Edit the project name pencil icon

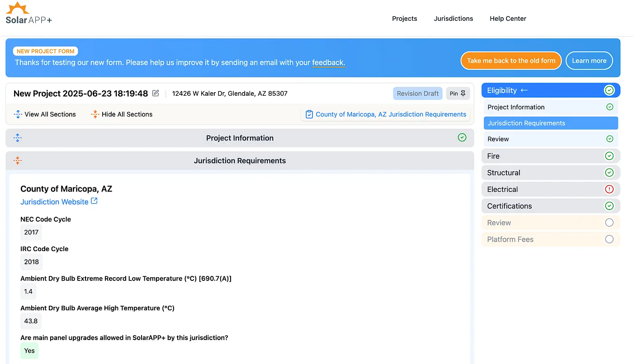tap(156, 93)
